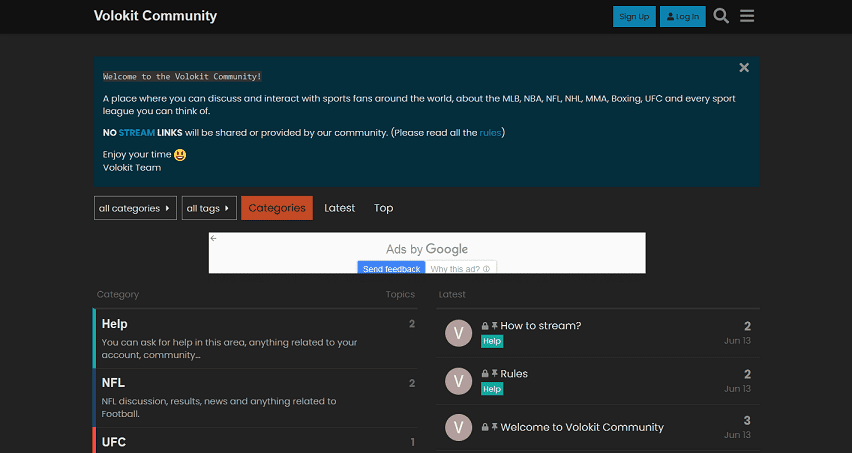The width and height of the screenshot is (852, 453).
Task: Click the Jun 13 date on How to stream?
Action: pos(737,341)
